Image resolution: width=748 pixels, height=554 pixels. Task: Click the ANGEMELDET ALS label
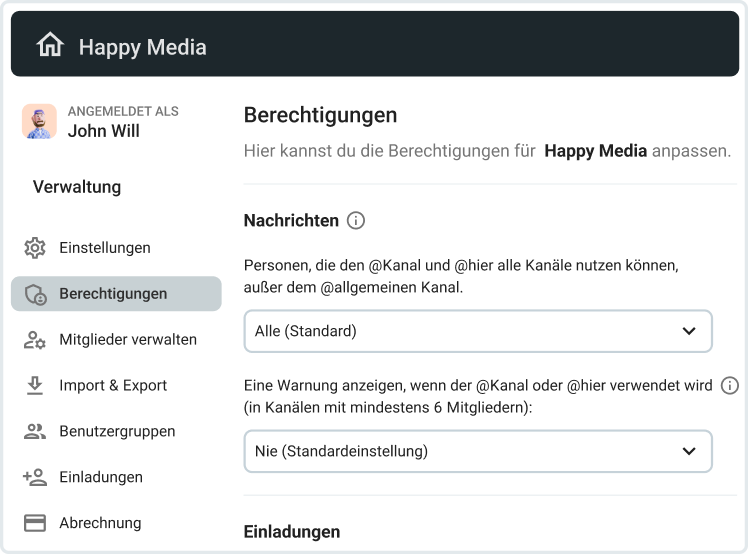123,111
